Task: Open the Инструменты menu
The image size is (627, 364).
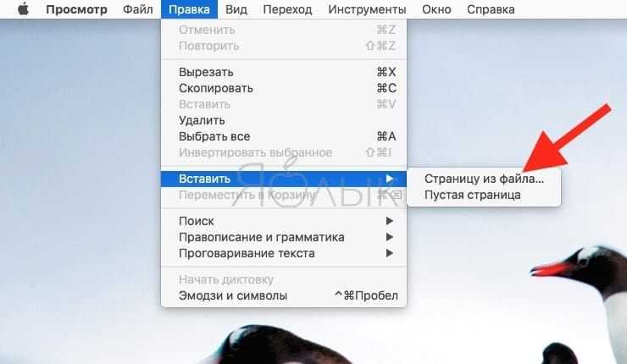Action: click(367, 9)
